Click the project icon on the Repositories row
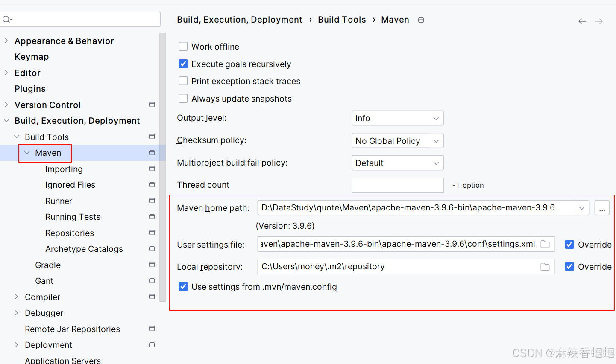The height and width of the screenshot is (364, 616). point(152,233)
